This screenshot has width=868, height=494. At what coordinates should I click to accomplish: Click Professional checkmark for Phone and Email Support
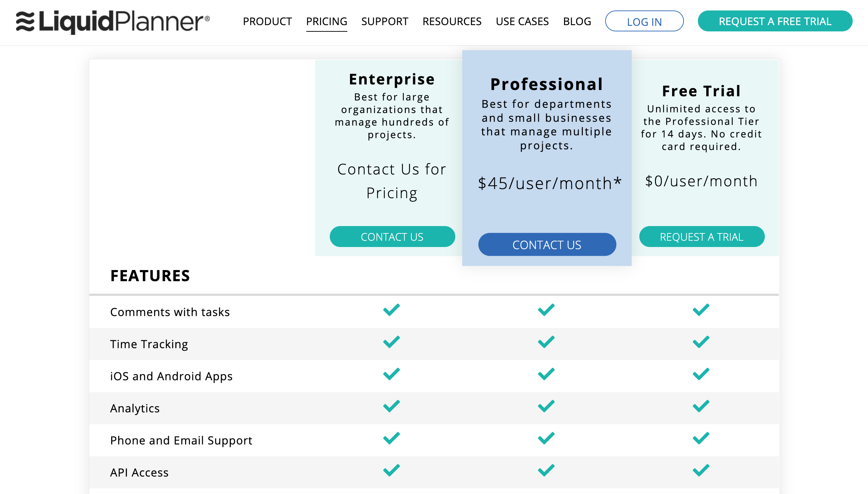546,438
